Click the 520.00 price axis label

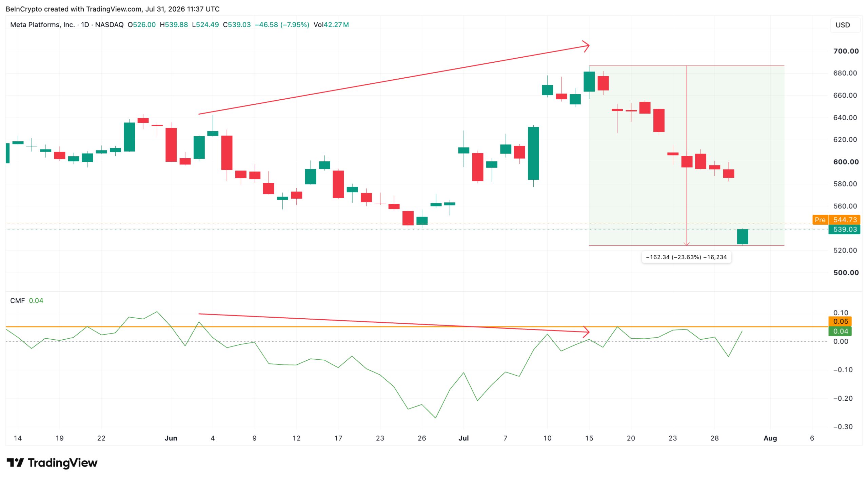(x=845, y=251)
